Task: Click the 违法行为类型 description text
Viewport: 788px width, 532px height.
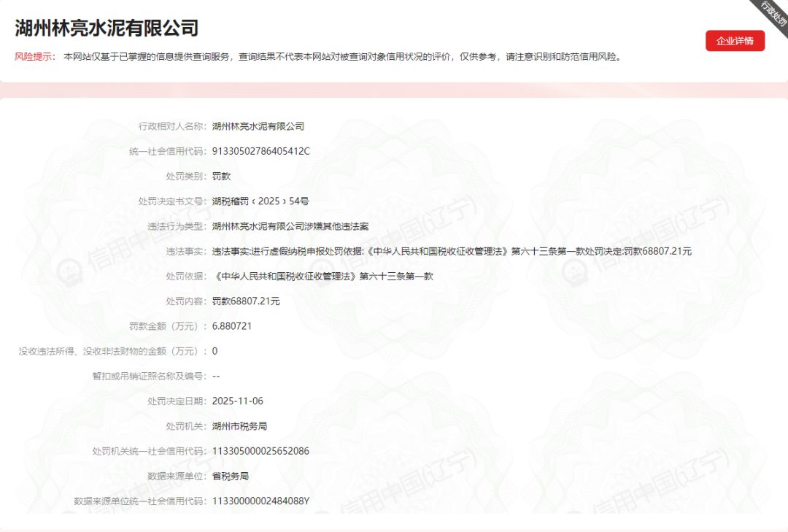Action: tap(290, 226)
